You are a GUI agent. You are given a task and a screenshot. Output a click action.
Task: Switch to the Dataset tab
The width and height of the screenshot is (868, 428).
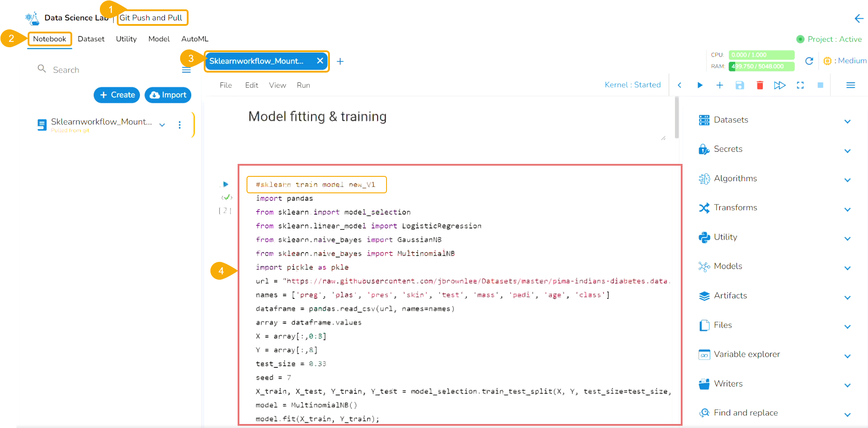pos(91,39)
